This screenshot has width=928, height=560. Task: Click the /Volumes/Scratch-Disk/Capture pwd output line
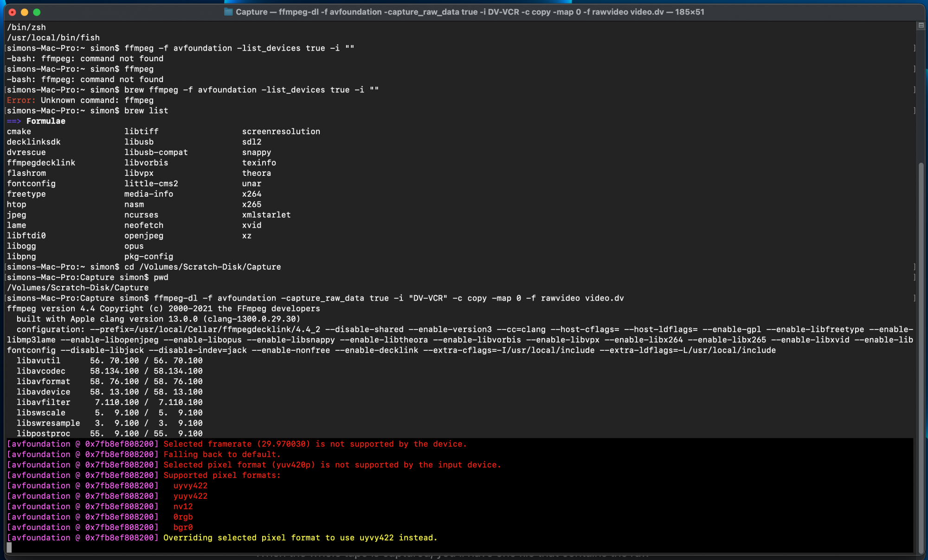[77, 288]
